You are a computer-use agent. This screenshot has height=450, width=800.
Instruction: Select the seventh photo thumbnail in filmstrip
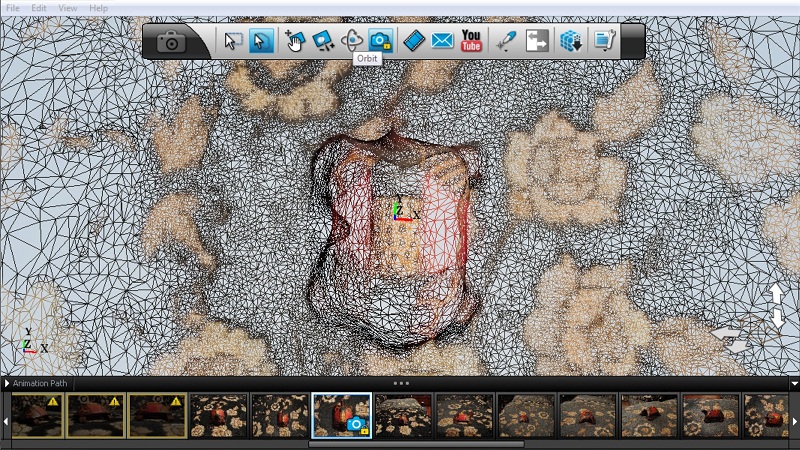[x=403, y=416]
